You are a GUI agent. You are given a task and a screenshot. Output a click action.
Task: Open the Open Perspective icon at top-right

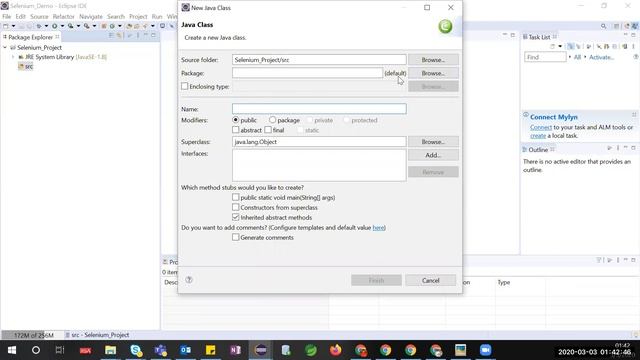(616, 26)
